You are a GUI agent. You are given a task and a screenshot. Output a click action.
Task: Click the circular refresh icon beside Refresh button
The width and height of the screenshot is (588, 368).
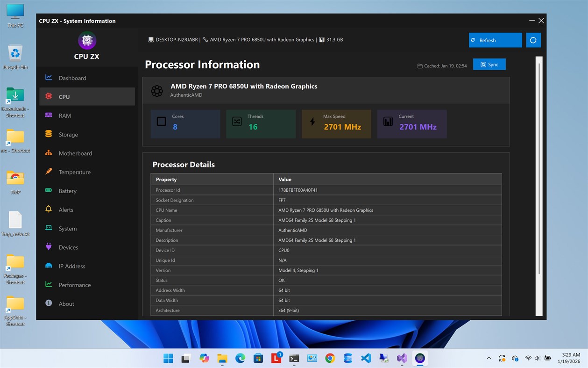pyautogui.click(x=533, y=40)
